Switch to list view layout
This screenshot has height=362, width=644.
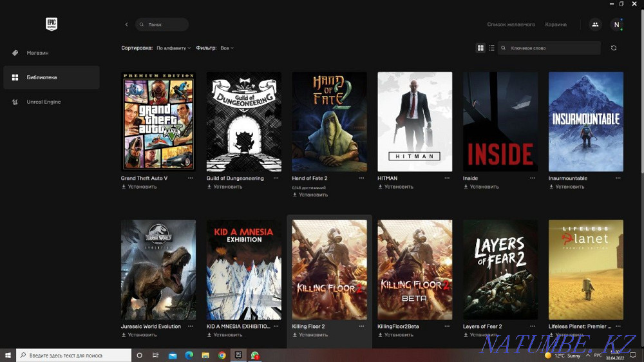point(492,48)
